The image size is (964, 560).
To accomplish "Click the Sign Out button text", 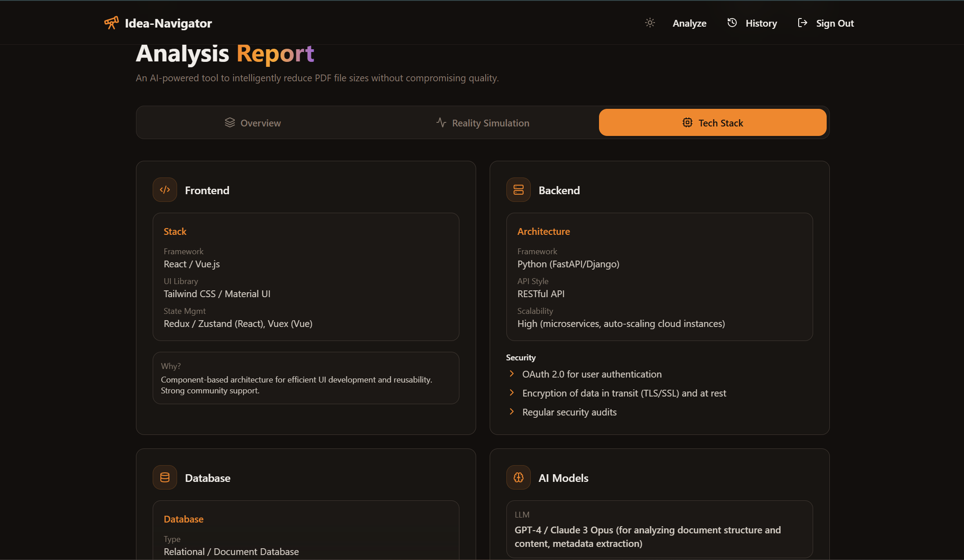I will (x=835, y=23).
